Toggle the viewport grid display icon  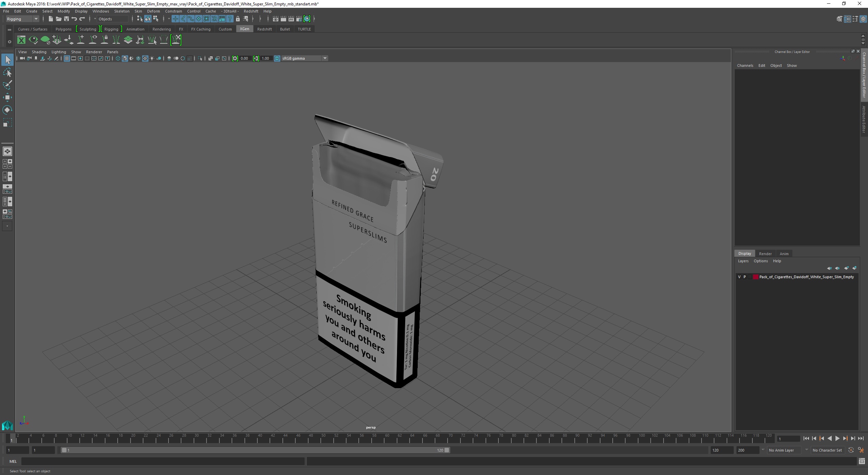tap(67, 58)
